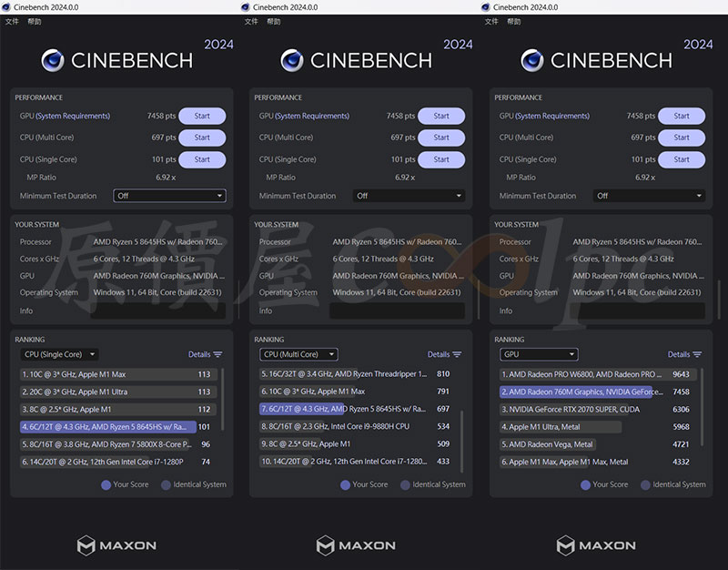Click the ranking list scrollbar in right window
This screenshot has height=570, width=728.
pyautogui.click(x=702, y=406)
